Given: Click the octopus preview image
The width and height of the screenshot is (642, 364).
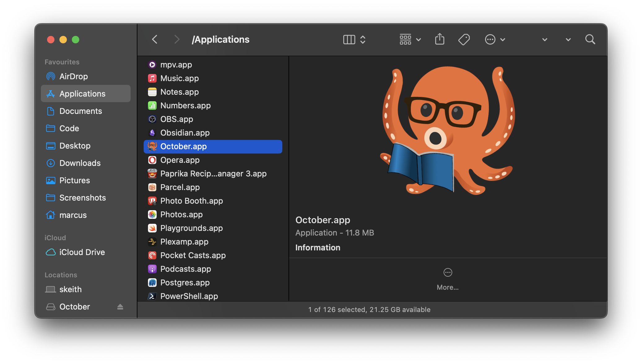Looking at the screenshot, I should click(448, 130).
